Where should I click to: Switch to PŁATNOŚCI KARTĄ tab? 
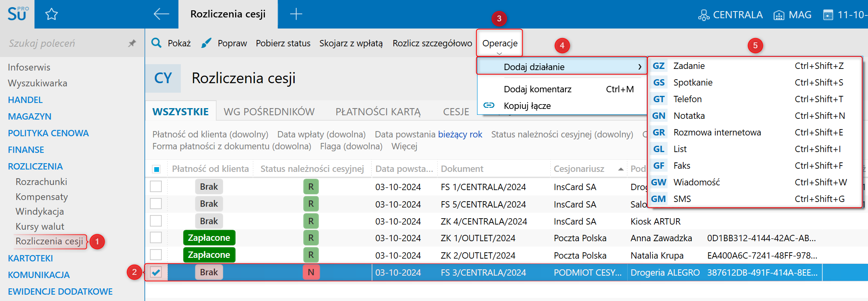pos(378,112)
